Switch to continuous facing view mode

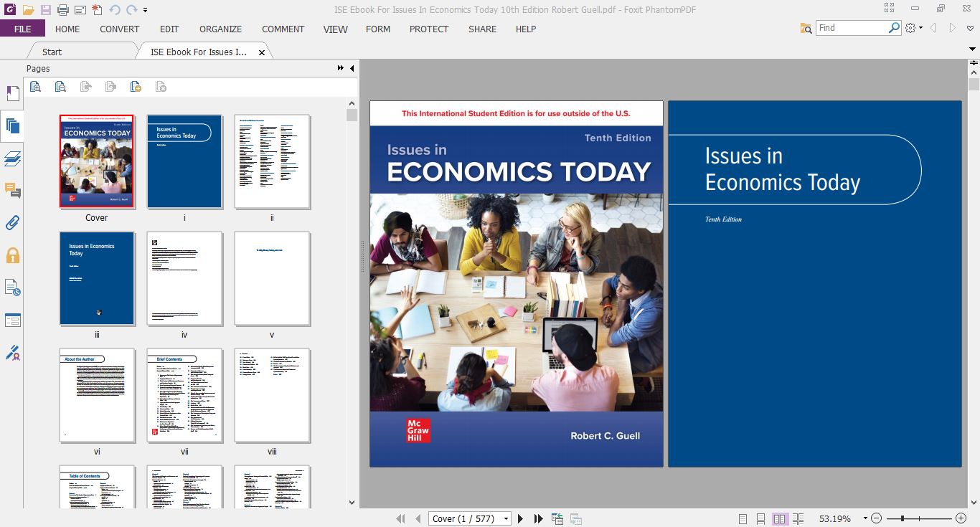coord(798,518)
